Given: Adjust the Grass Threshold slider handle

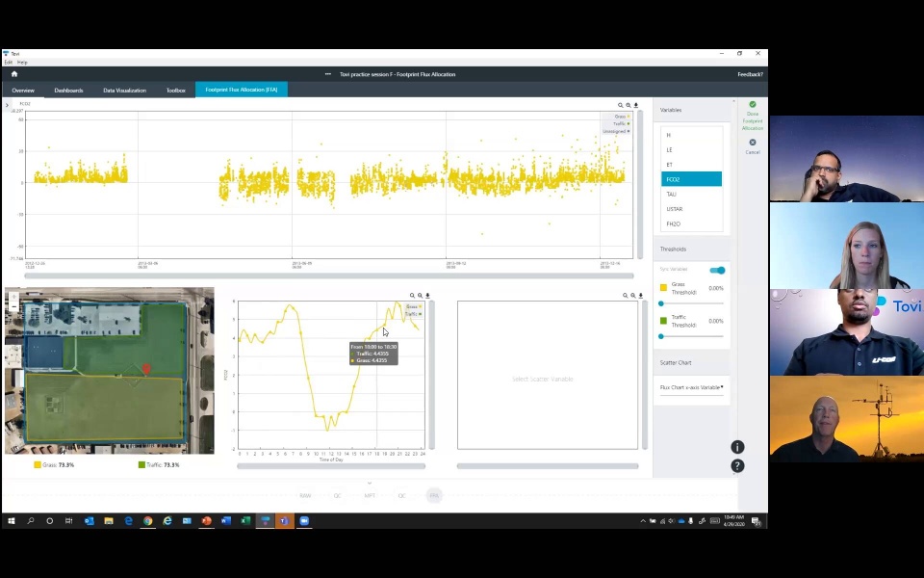Looking at the screenshot, I should pos(661,303).
